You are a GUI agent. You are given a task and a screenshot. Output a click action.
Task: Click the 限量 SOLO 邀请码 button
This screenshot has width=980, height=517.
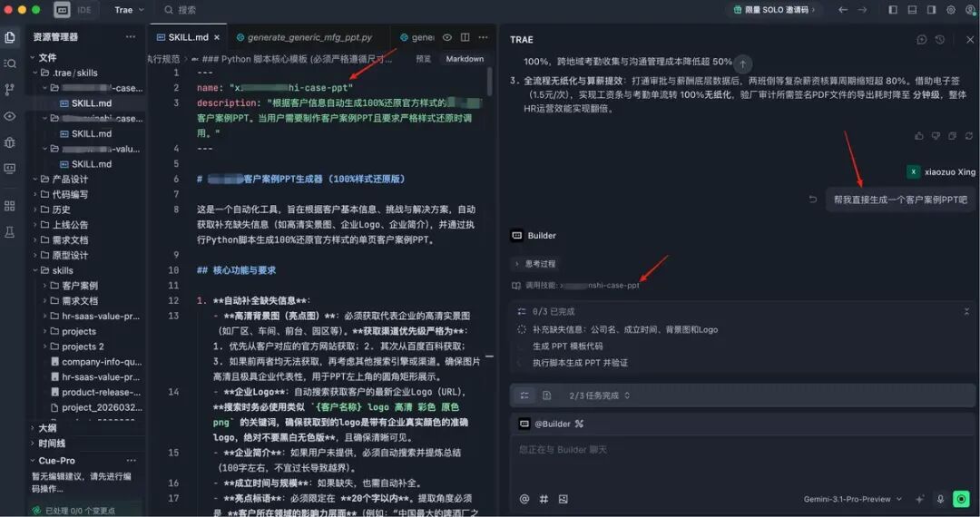point(774,10)
